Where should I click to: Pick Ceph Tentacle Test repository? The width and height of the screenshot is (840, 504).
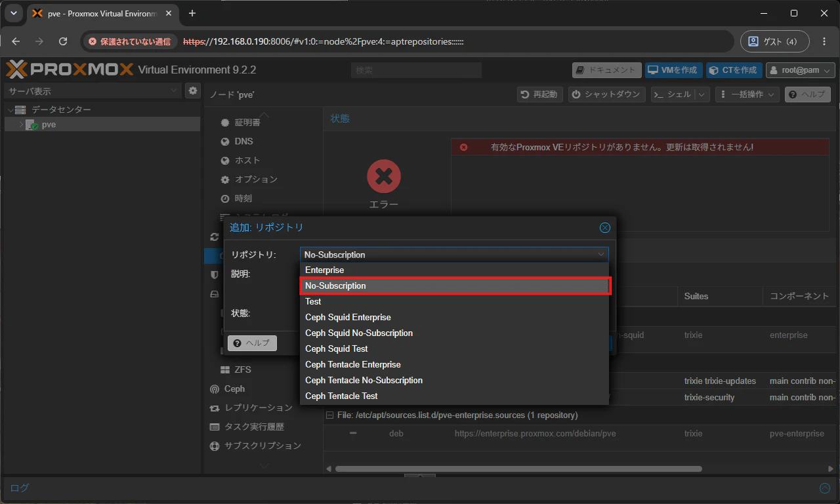click(455, 396)
